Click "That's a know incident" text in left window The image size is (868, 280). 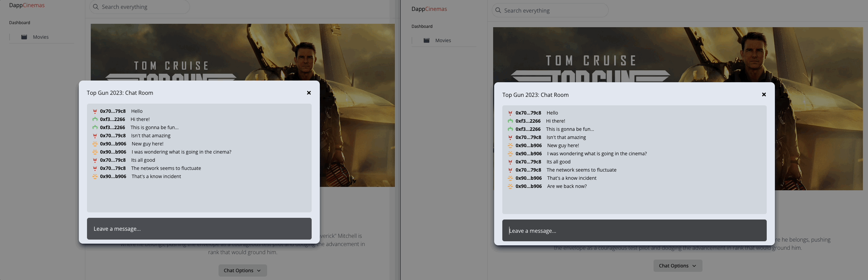pos(156,176)
